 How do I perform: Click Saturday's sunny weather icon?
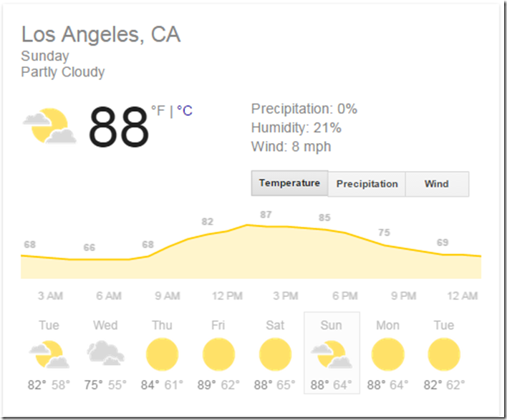pos(275,354)
